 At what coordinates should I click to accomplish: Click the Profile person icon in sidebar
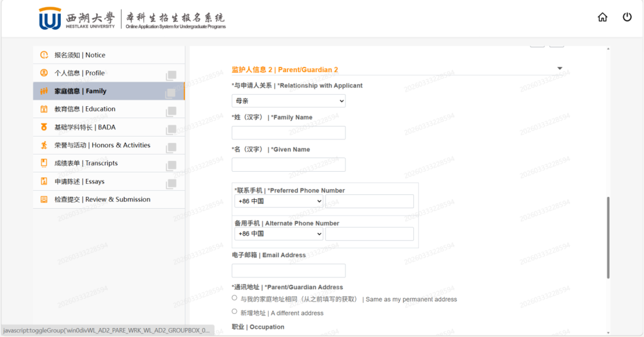click(x=44, y=73)
